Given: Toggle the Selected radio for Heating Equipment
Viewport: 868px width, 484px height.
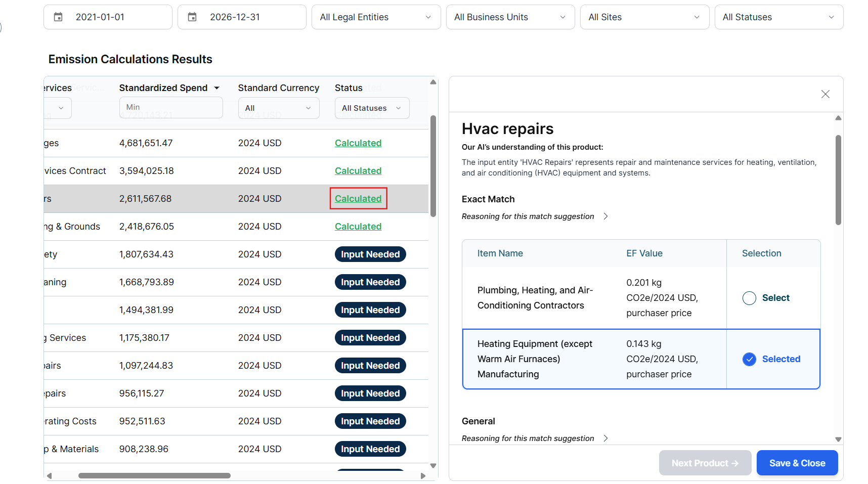Looking at the screenshot, I should click(x=749, y=359).
